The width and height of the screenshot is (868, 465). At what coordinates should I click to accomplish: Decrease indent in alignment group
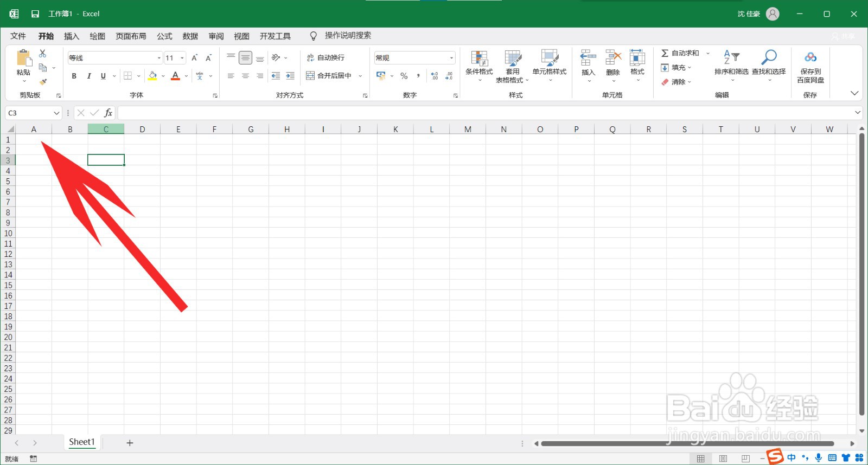[276, 76]
